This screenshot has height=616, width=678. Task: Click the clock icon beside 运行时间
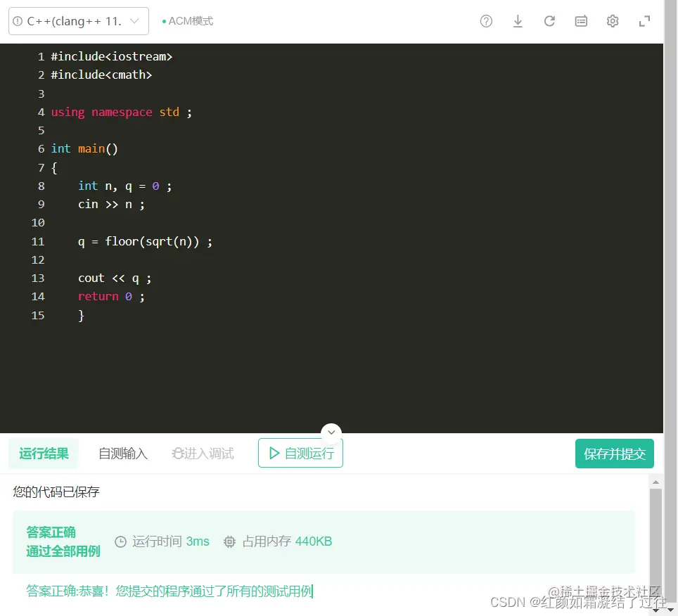[x=121, y=542]
